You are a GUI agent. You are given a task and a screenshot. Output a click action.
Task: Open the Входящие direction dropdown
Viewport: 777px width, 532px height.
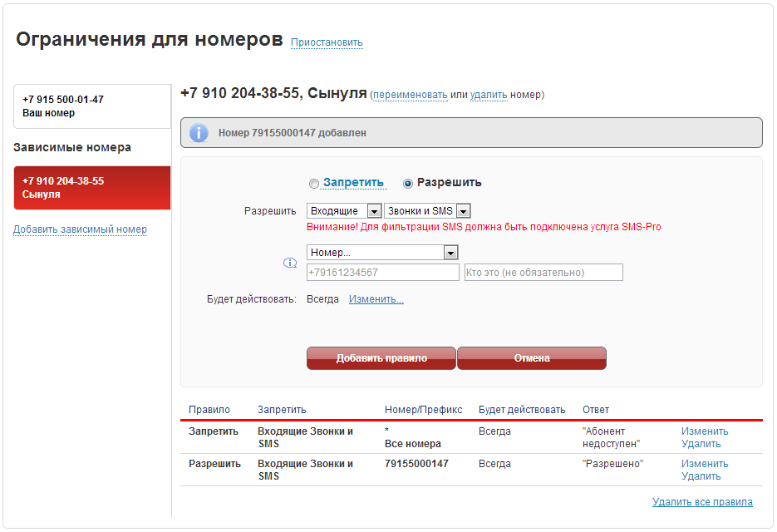pyautogui.click(x=344, y=211)
